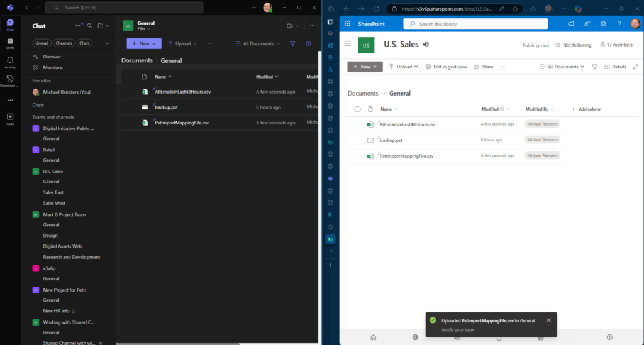Toggle the Chats filter pill
644x345 pixels.
tap(84, 43)
